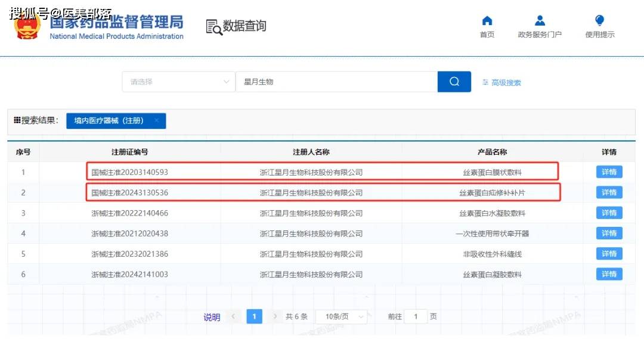Go to next page arrow
This screenshot has width=644, height=351.
click(x=275, y=316)
